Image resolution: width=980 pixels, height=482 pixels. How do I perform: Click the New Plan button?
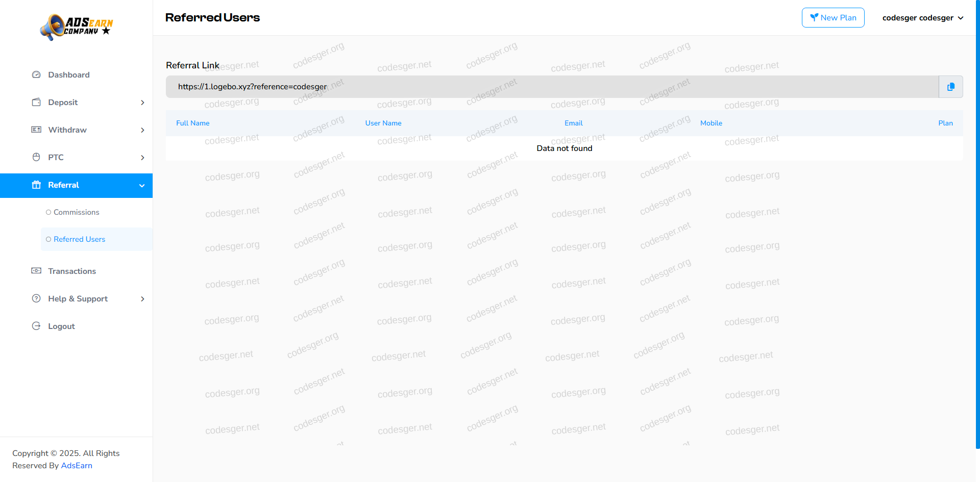[x=832, y=18]
